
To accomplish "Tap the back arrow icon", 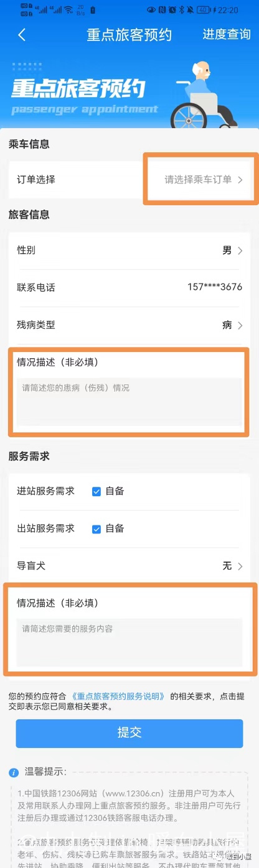I will pos(22,35).
